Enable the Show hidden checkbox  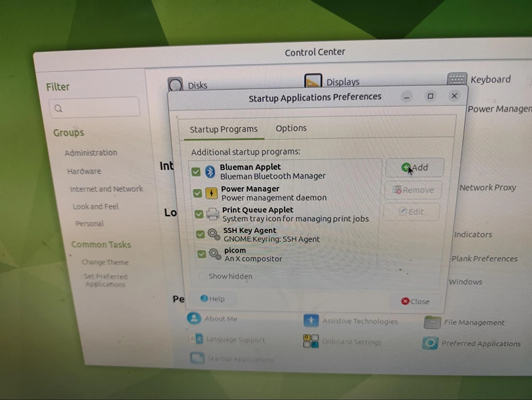tap(203, 276)
